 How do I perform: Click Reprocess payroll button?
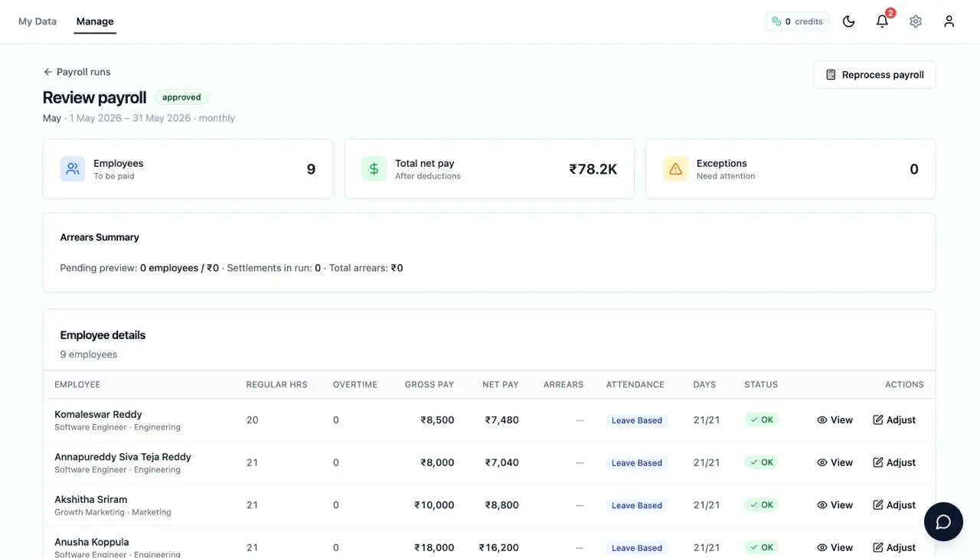tap(874, 75)
